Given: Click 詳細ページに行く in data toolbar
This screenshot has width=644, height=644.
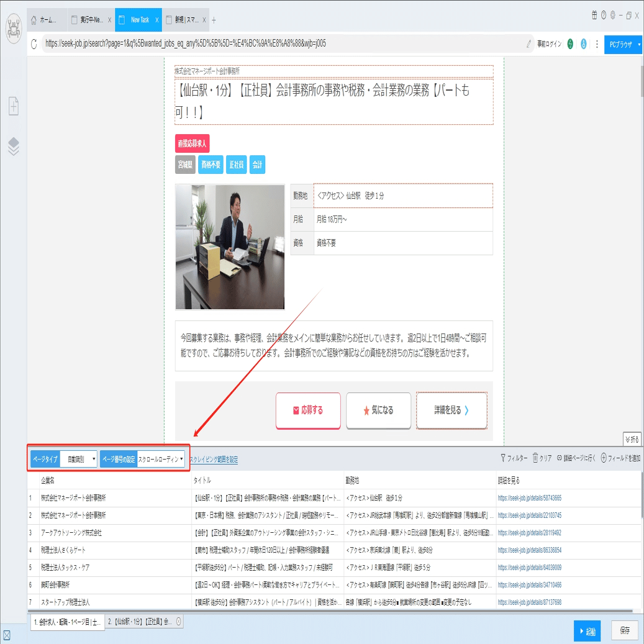Looking at the screenshot, I should pyautogui.click(x=576, y=458).
